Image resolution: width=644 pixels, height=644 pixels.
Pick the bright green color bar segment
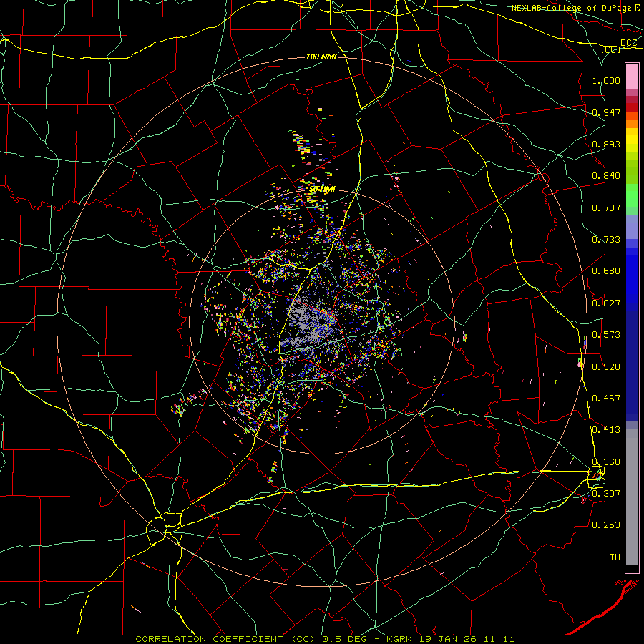click(632, 195)
